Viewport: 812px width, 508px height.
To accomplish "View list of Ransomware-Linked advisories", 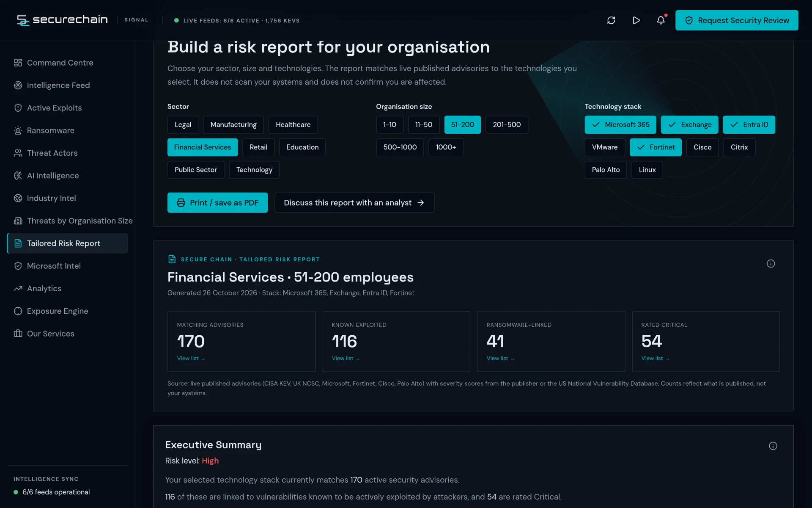I will tap(500, 358).
